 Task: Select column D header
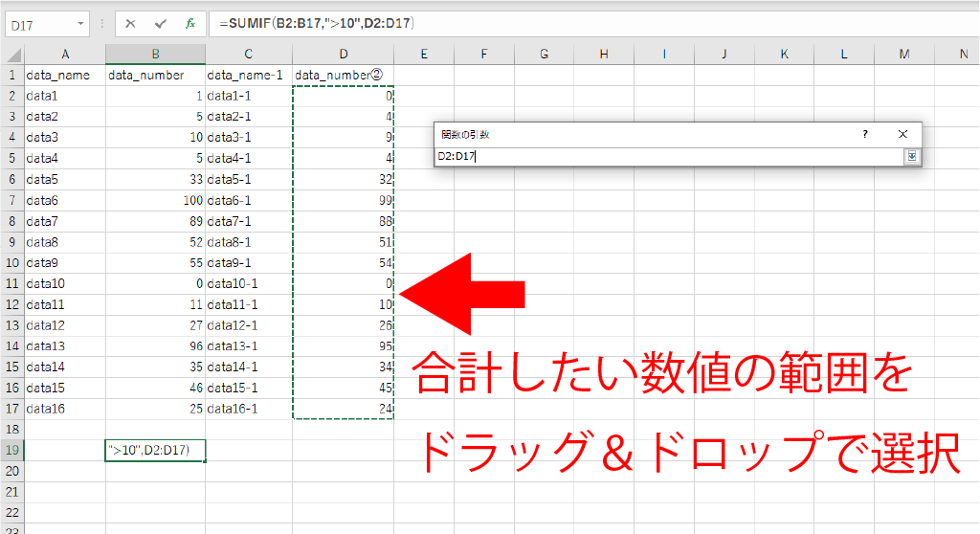(x=343, y=55)
